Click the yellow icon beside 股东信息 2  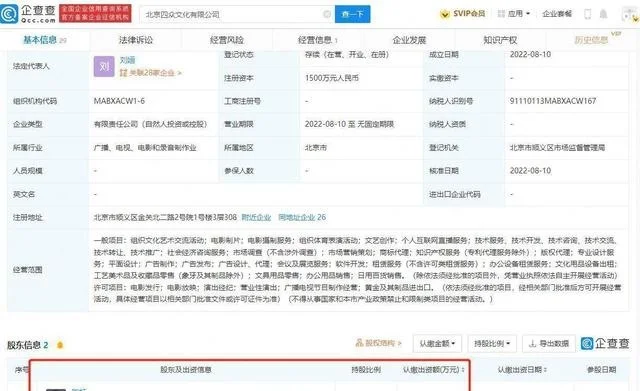tap(60, 345)
